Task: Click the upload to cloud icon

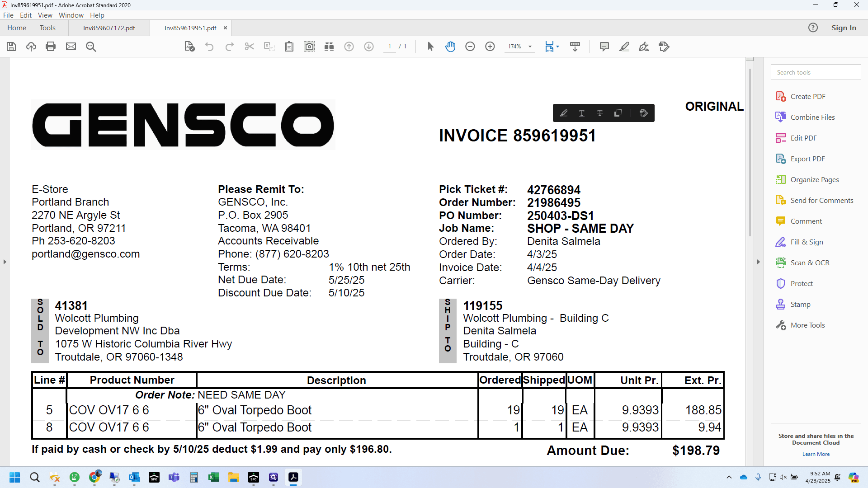Action: click(31, 47)
